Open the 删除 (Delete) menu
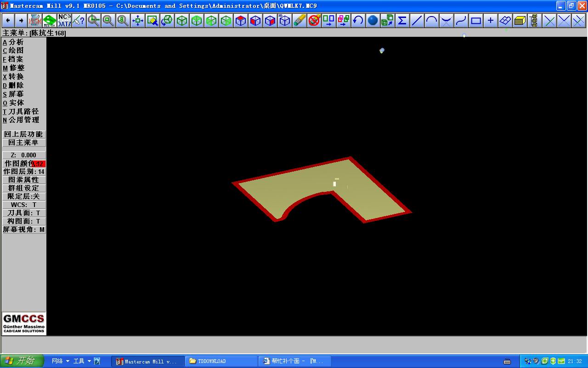Screen dimensions: 588x368 (x=13, y=86)
